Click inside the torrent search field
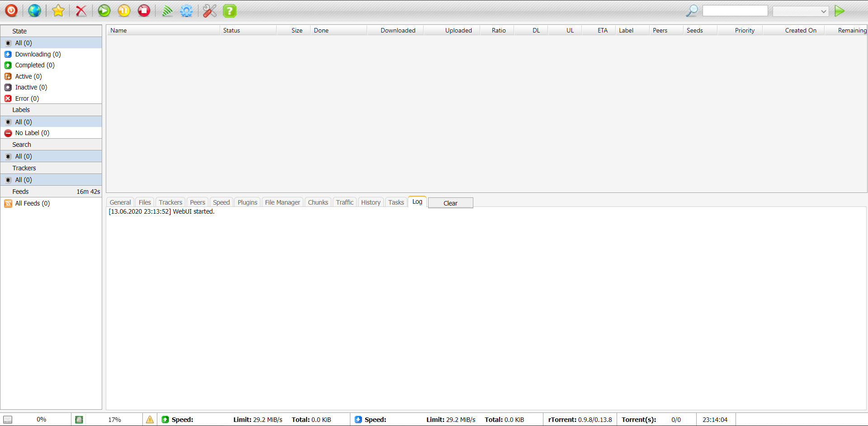 [735, 10]
